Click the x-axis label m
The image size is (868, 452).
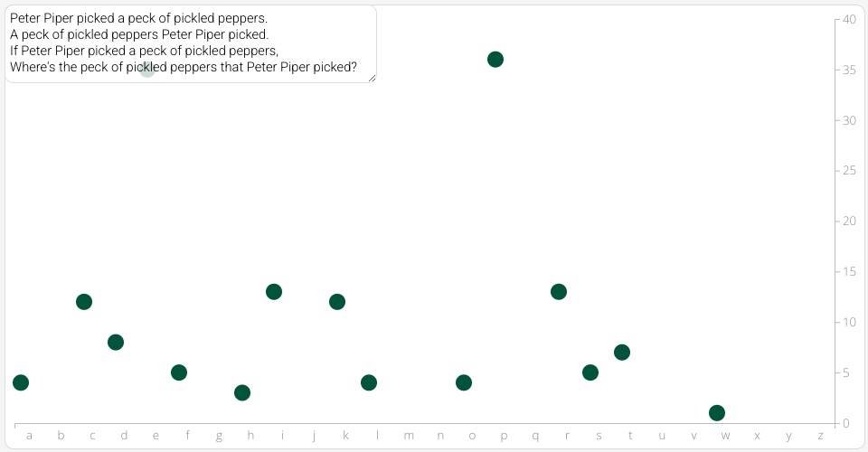(x=409, y=436)
